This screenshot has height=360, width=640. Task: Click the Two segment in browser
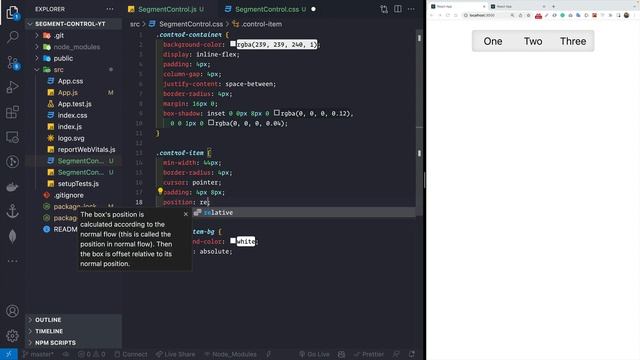tap(533, 41)
